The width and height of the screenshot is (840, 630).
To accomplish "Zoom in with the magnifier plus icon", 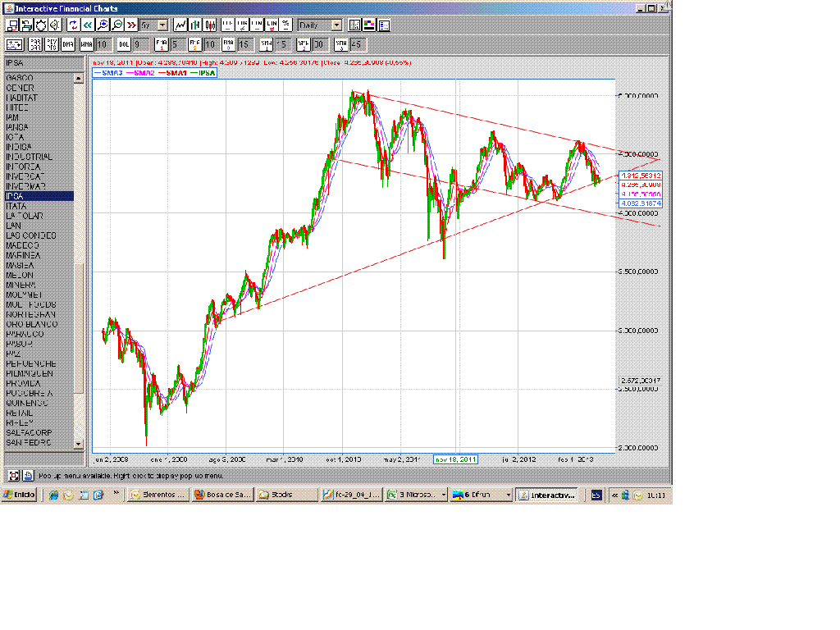I will [103, 25].
